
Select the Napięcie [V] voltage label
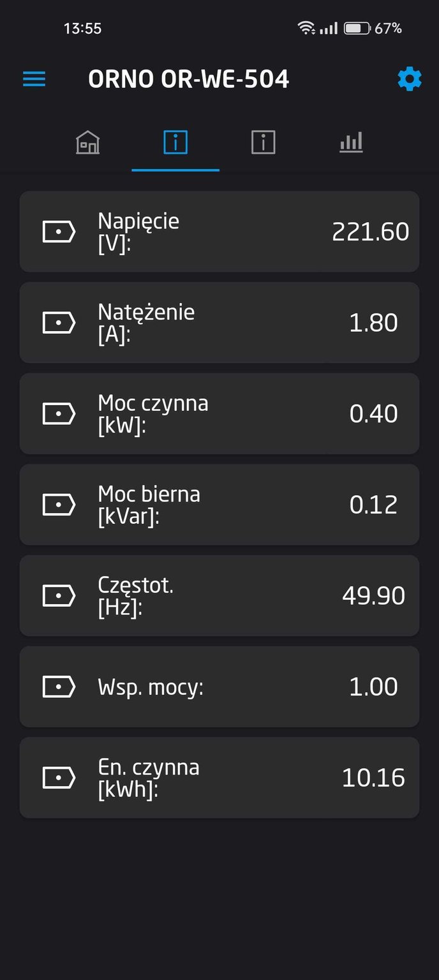click(x=138, y=232)
